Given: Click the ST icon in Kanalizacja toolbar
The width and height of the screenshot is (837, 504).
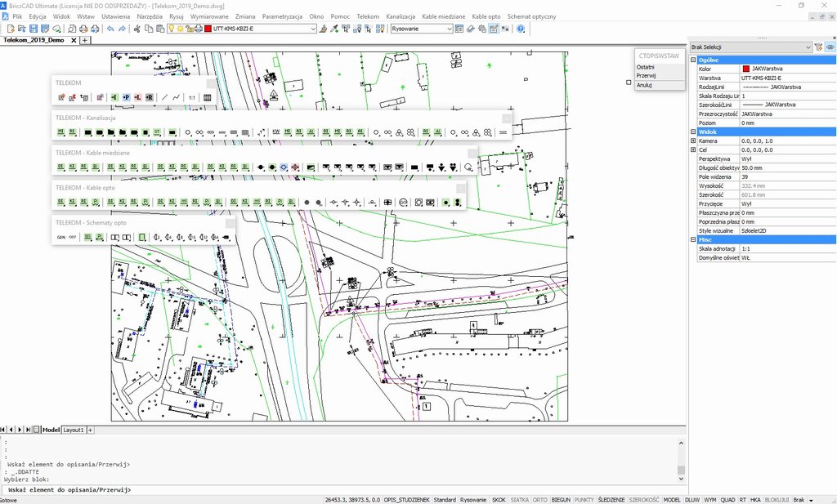Looking at the screenshot, I should coord(157,132).
